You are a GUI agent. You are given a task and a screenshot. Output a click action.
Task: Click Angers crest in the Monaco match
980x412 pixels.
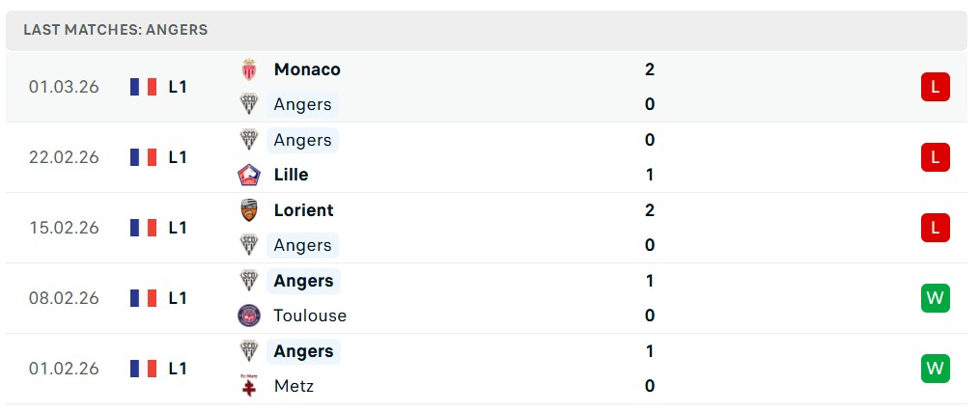pos(249,104)
